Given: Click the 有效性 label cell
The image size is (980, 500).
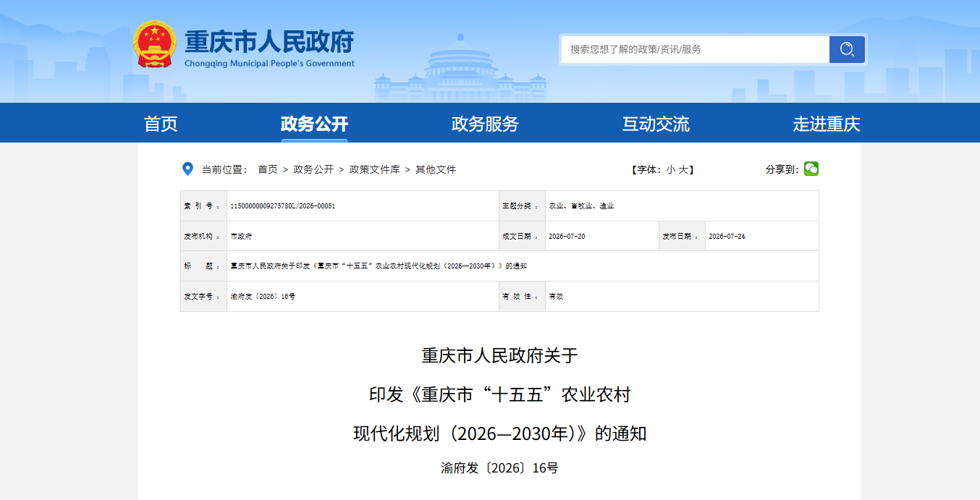Looking at the screenshot, I should pyautogui.click(x=522, y=297).
